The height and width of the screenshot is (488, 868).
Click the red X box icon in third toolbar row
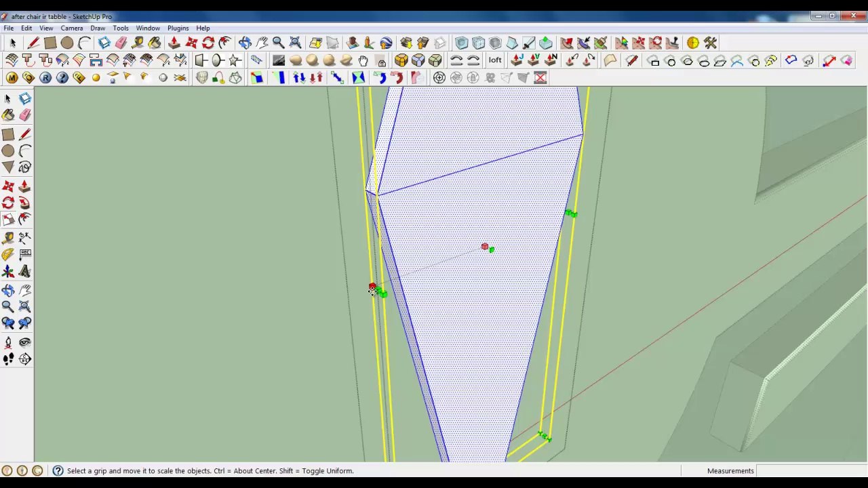(x=540, y=78)
